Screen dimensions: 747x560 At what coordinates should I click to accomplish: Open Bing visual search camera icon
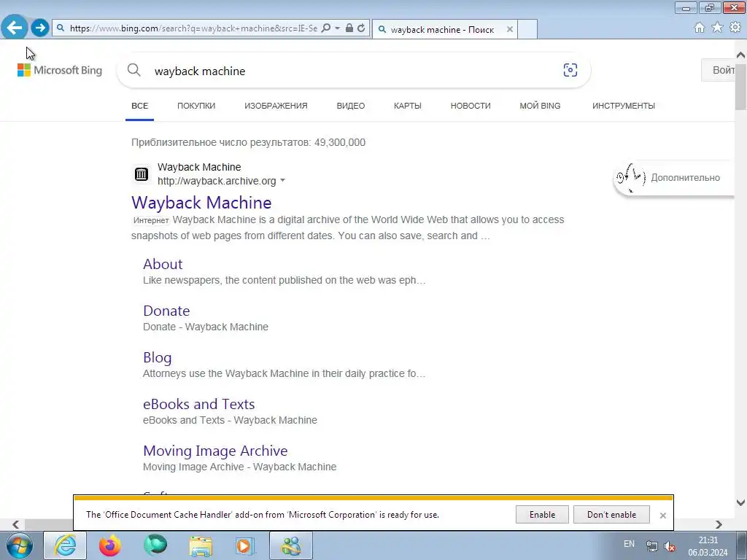[x=570, y=70]
